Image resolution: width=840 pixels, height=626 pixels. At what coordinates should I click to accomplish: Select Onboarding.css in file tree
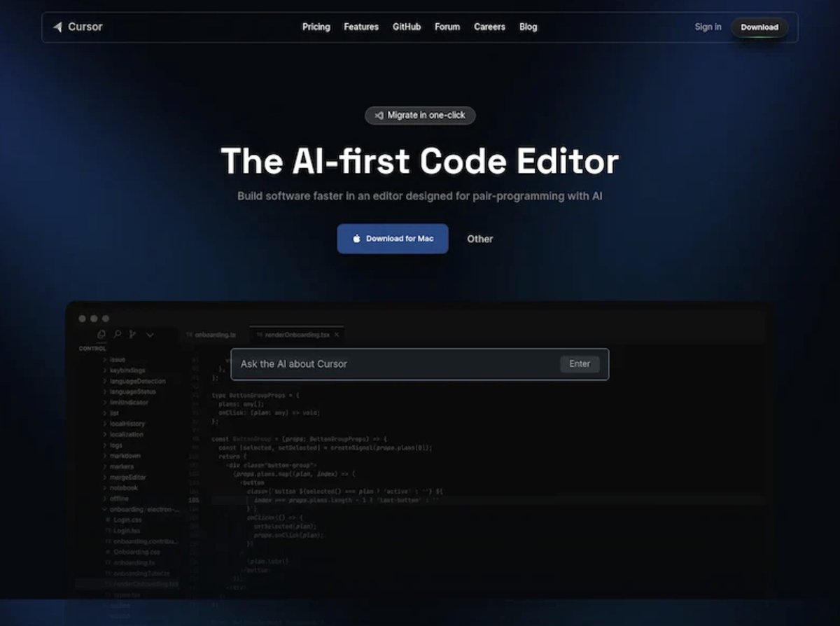[x=132, y=552]
